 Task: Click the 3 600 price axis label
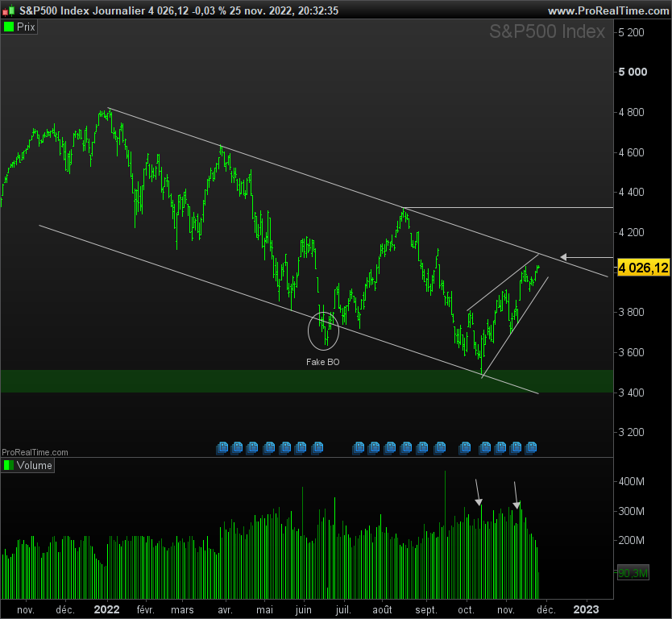point(631,353)
